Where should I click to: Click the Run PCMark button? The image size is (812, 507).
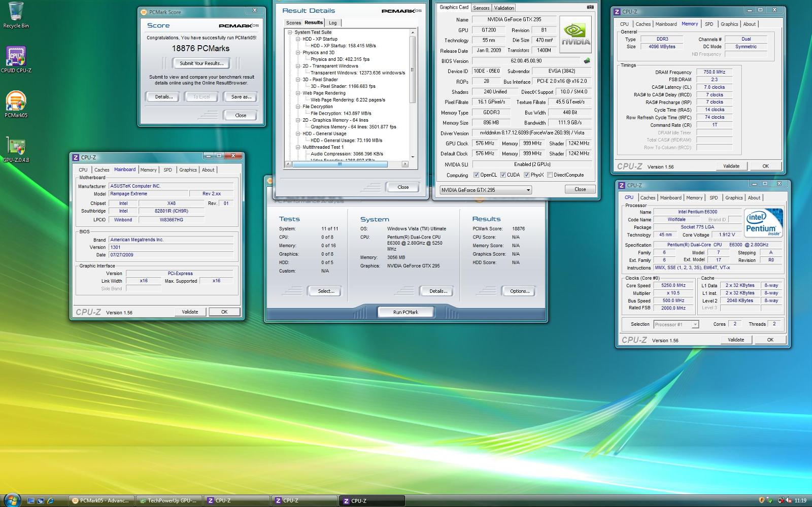click(x=405, y=312)
